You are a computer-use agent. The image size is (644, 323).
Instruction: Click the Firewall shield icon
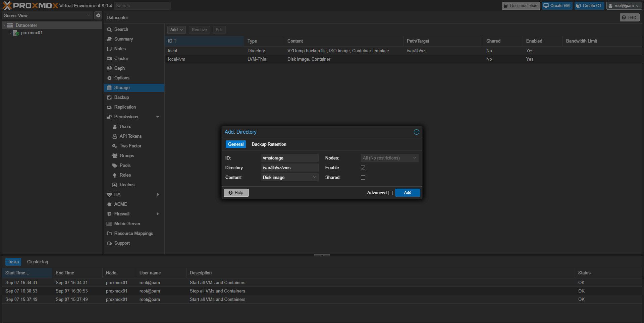109,214
